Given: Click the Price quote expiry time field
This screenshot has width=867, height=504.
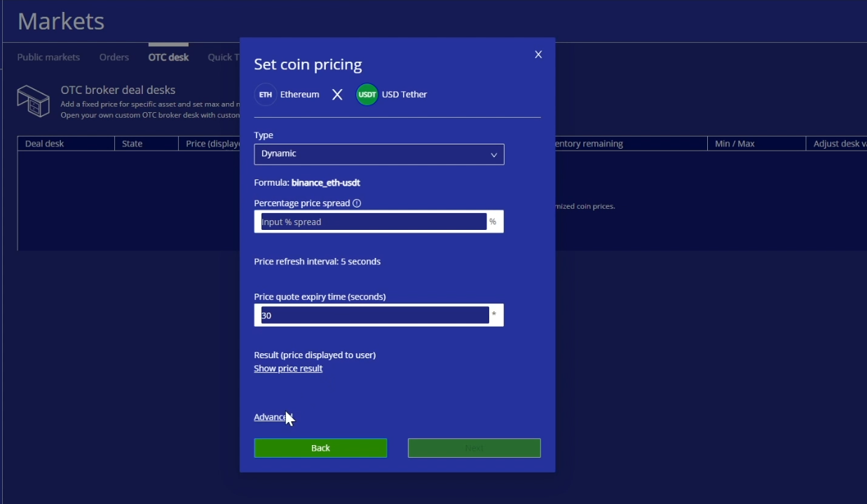Looking at the screenshot, I should pyautogui.click(x=374, y=315).
